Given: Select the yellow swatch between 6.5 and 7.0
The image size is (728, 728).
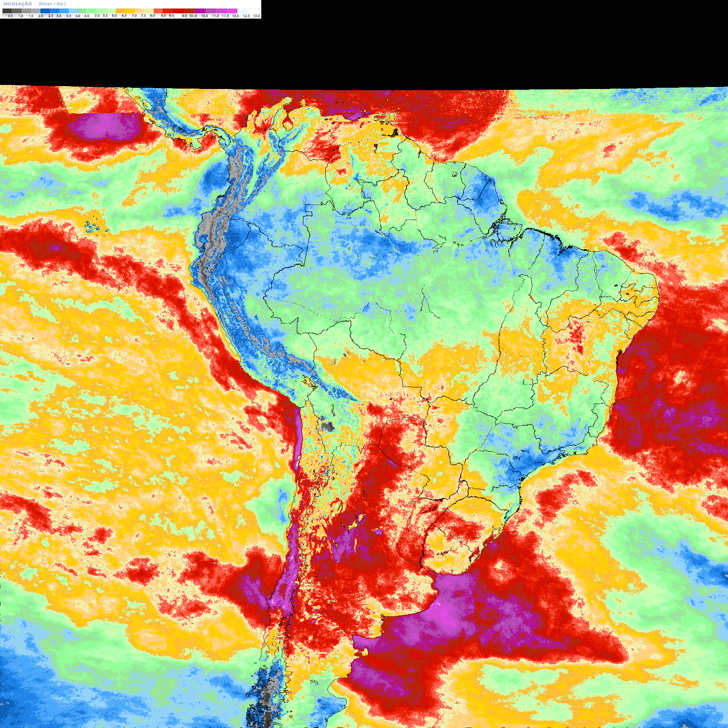Looking at the screenshot, I should (x=130, y=11).
